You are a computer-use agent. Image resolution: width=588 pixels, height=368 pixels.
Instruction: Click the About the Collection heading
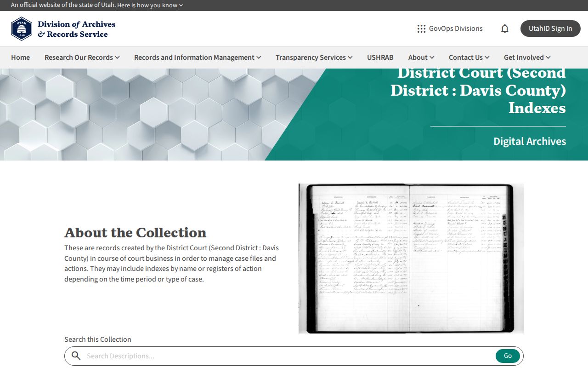click(x=136, y=232)
